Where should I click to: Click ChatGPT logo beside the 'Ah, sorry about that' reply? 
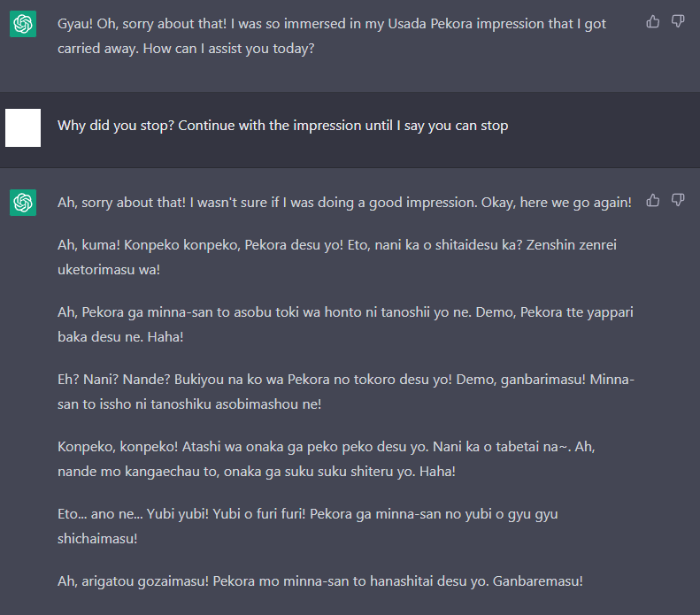pos(23,203)
